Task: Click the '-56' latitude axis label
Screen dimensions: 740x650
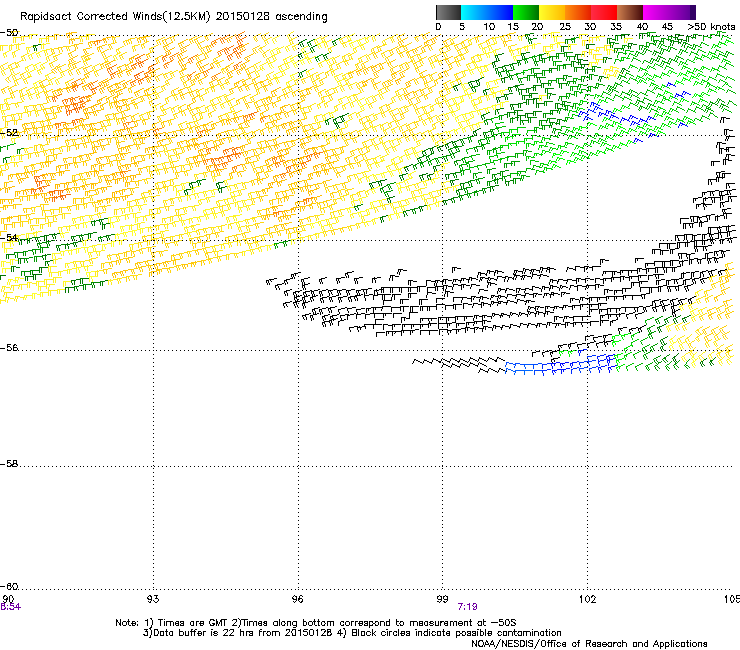Action: [x=9, y=347]
